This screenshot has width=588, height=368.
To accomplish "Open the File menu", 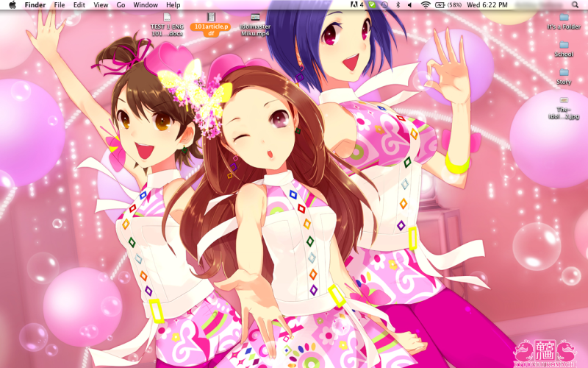I will [x=60, y=5].
